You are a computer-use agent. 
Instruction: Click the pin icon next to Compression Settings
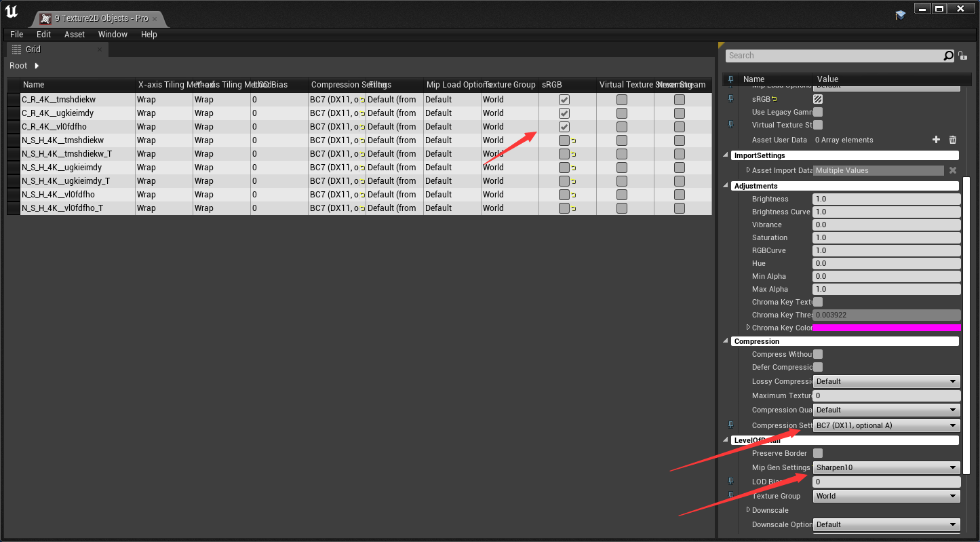point(730,425)
